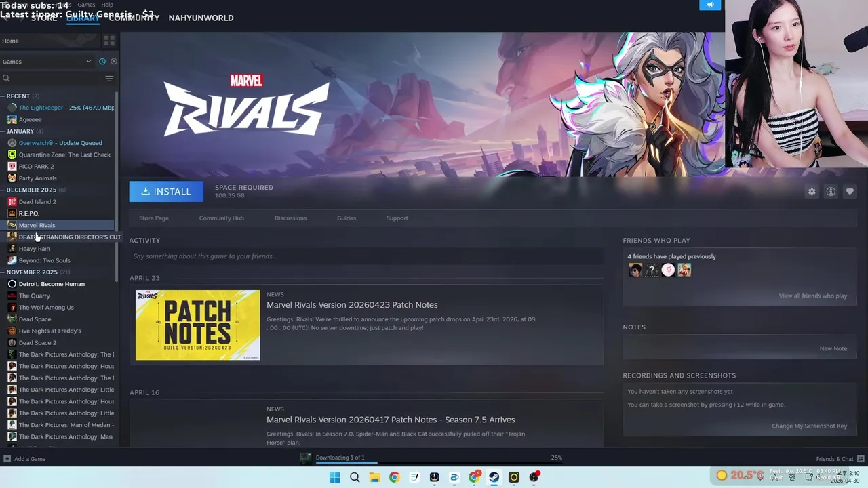Viewport: 868px width, 488px height.
Task: Select R.E.P.O. in library
Action: (x=28, y=213)
